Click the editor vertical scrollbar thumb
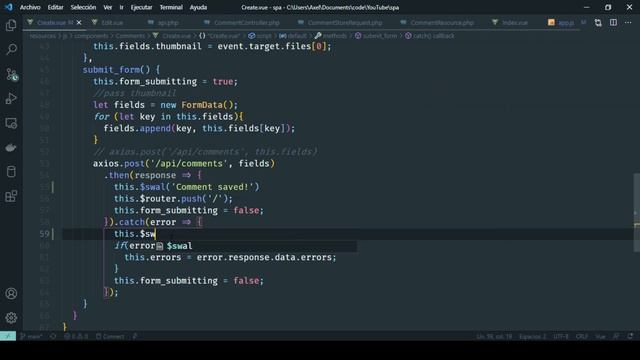640x360 pixels. point(636,212)
